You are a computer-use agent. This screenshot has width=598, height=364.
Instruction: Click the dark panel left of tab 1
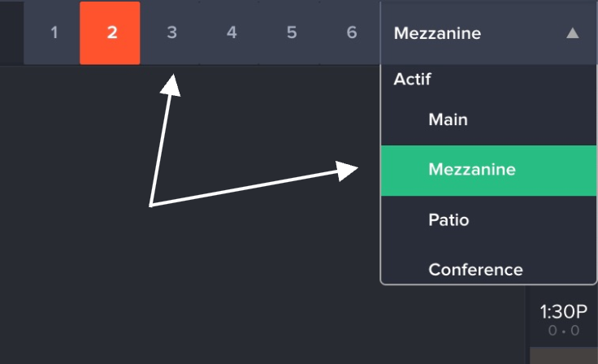(11, 32)
